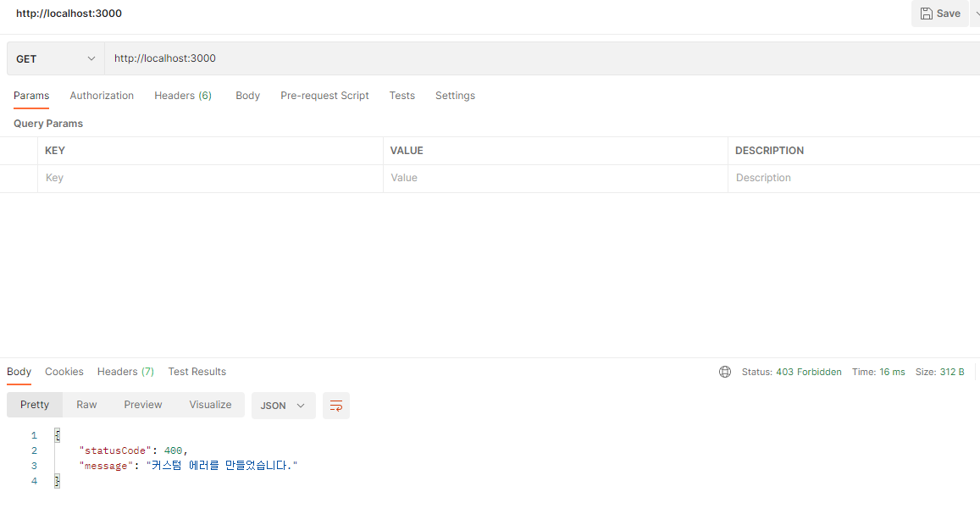This screenshot has height=525, width=980.
Task: Click the "statusCode" key in response
Action: (115, 450)
